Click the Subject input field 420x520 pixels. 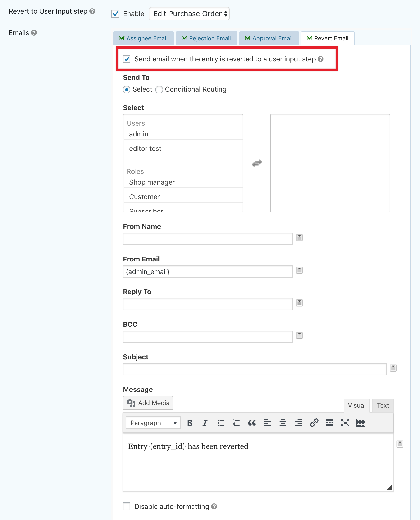click(x=255, y=369)
